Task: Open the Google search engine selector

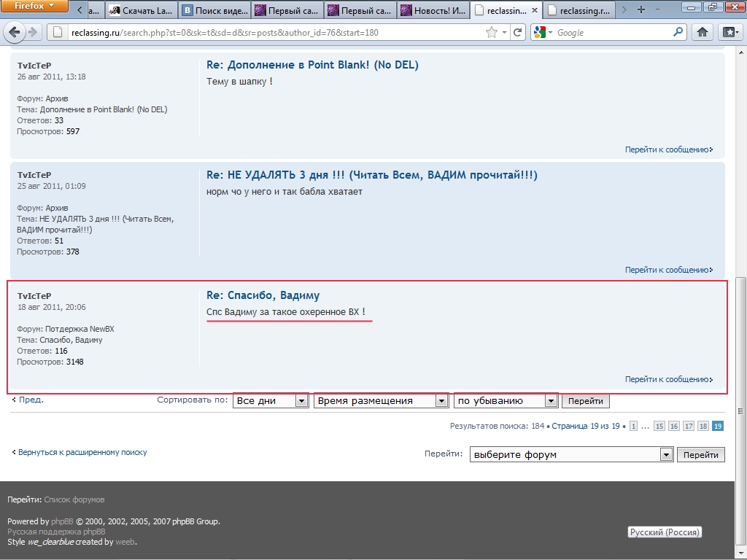Action: tap(543, 32)
